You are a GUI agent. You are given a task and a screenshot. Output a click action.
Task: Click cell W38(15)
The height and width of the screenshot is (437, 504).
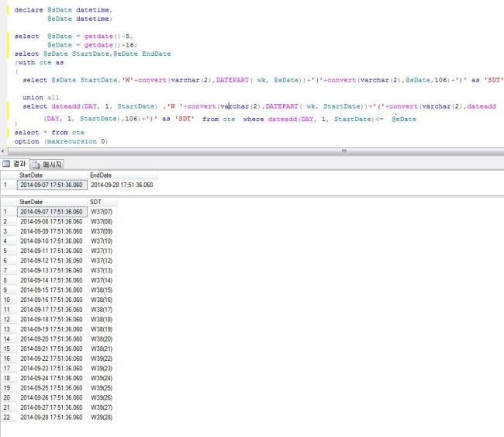pyautogui.click(x=102, y=290)
